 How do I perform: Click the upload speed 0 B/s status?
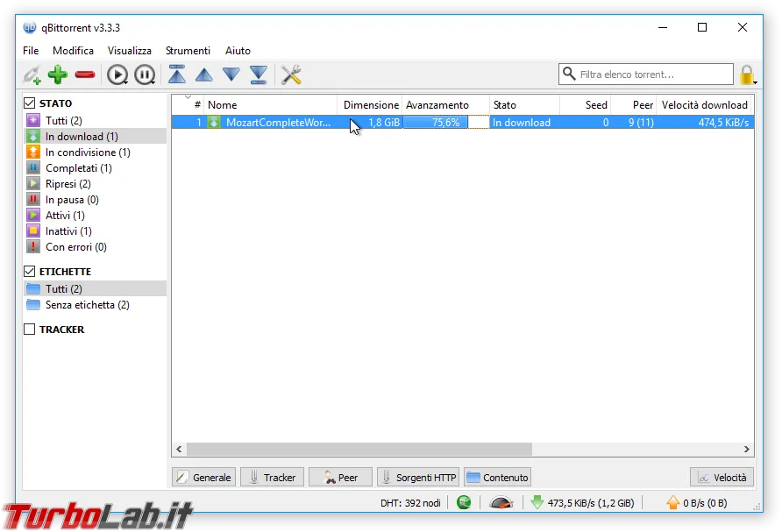point(697,502)
